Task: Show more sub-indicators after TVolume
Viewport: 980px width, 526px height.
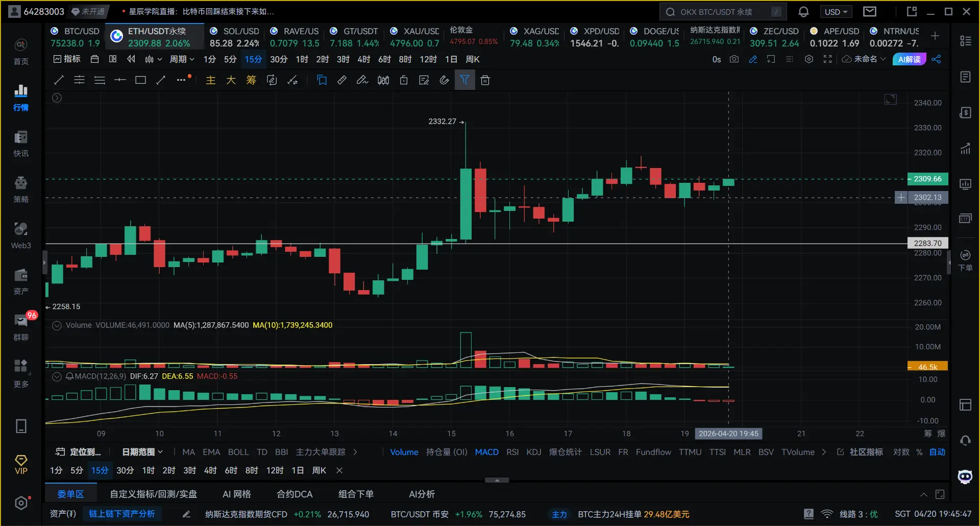Action: pyautogui.click(x=824, y=452)
